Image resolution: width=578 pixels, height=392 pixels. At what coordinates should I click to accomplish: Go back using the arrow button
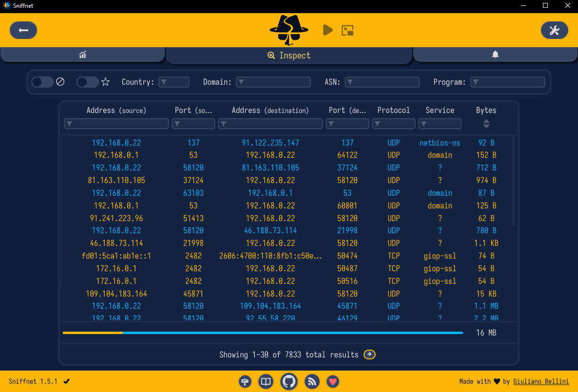tap(23, 30)
